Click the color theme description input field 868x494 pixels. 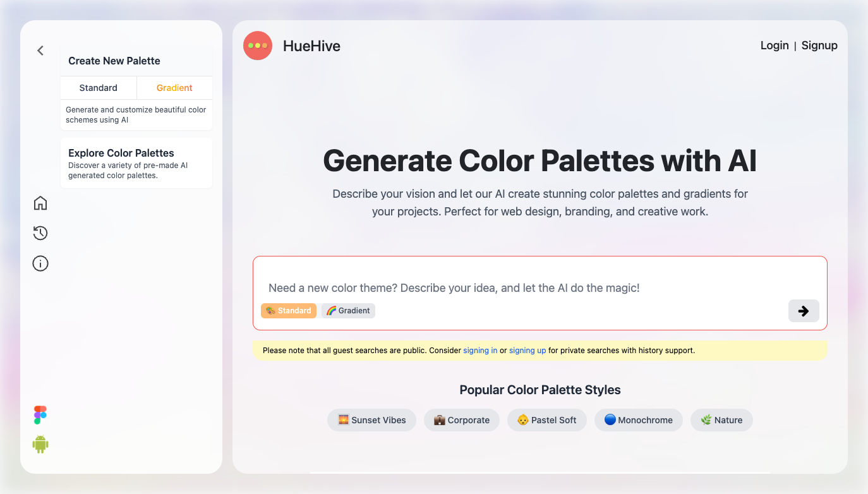[x=539, y=287]
